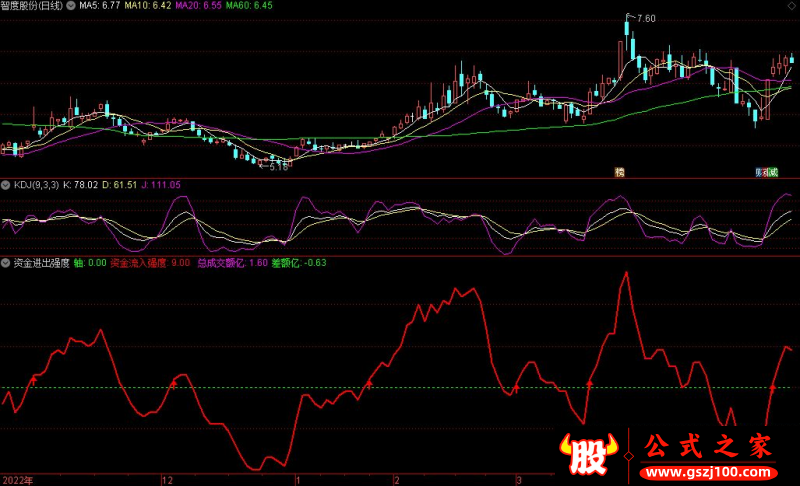Expand the 资金进出强度 indicator dropdown arrow
Image resolution: width=800 pixels, height=486 pixels.
coord(6,263)
